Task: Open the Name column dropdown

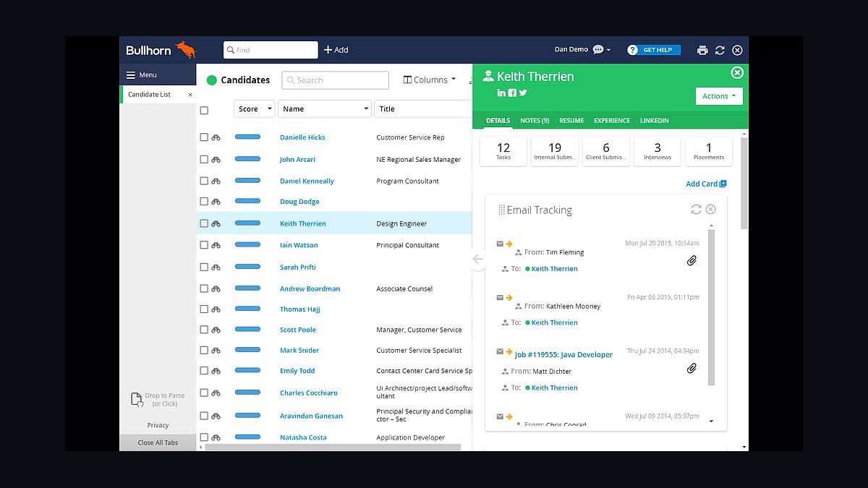Action: tap(324, 108)
